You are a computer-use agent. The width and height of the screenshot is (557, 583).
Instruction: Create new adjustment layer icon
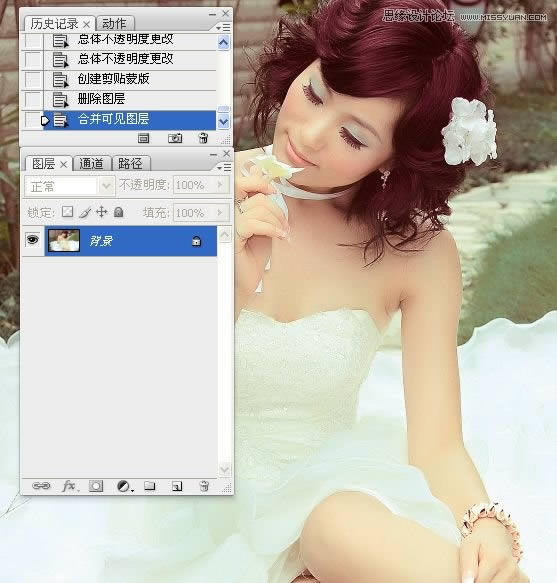(x=124, y=486)
